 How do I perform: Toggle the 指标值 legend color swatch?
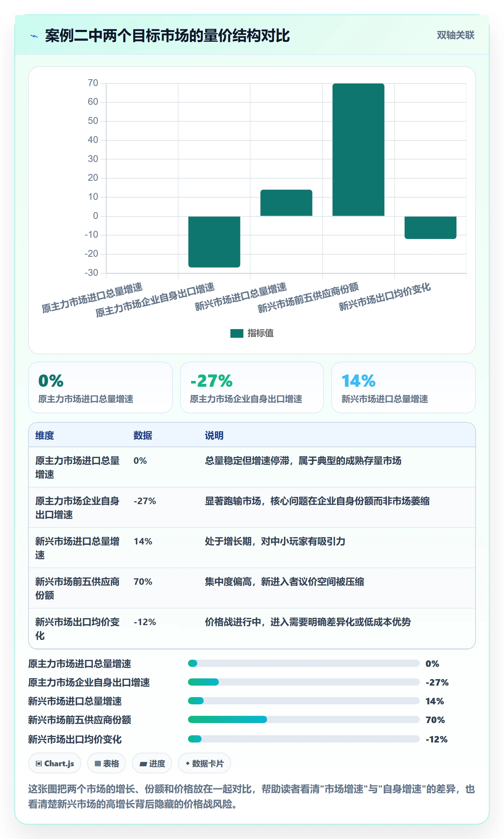coord(237,333)
